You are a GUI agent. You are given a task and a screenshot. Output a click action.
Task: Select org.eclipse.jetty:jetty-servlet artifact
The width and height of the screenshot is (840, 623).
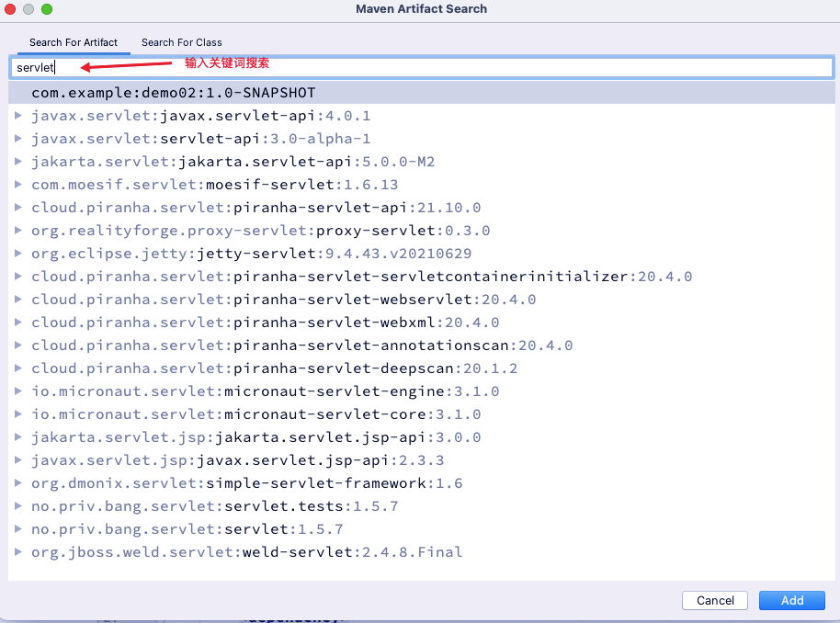[251, 254]
